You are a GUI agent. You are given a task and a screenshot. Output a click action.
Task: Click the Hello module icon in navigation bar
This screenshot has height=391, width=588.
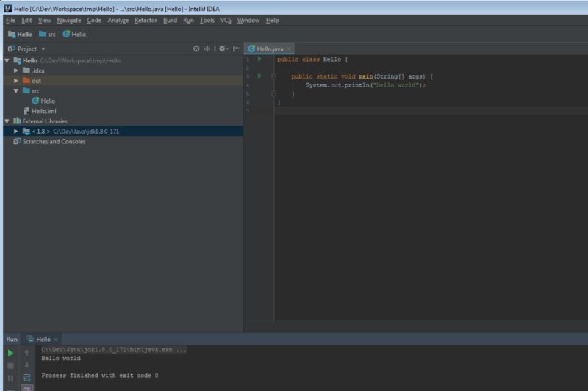point(12,34)
